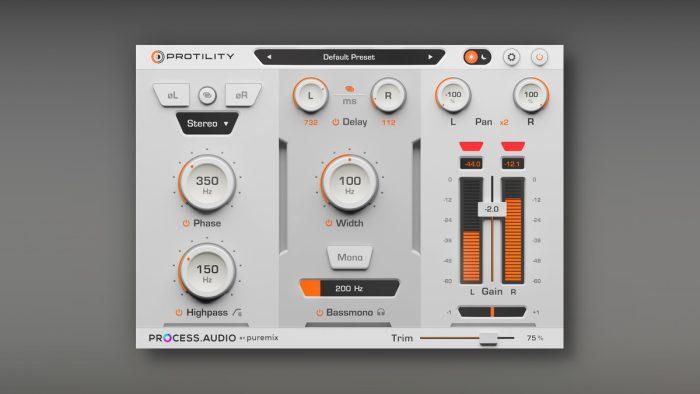Go to the previous preset arrow
The height and width of the screenshot is (394, 700).
pos(269,57)
